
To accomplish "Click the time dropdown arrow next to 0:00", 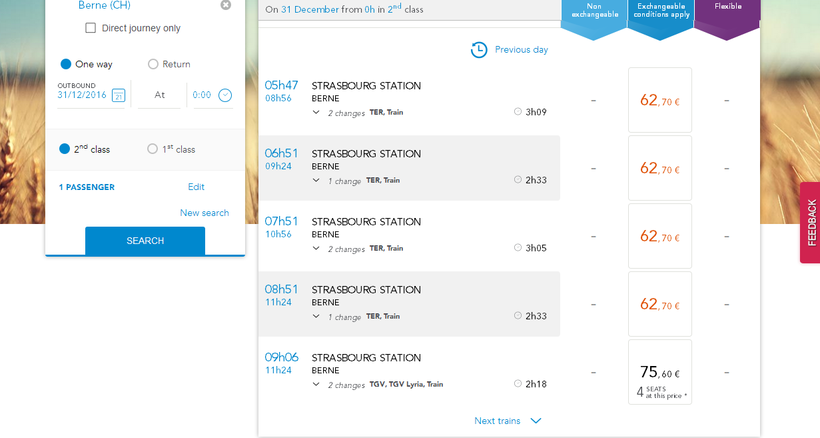I will (x=225, y=95).
